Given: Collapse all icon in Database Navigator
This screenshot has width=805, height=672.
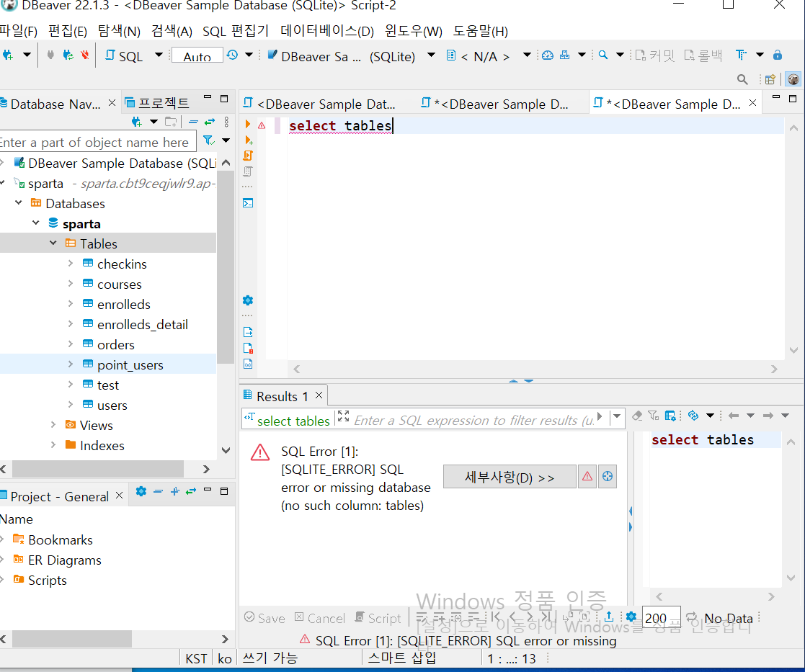Looking at the screenshot, I should pos(193,122).
